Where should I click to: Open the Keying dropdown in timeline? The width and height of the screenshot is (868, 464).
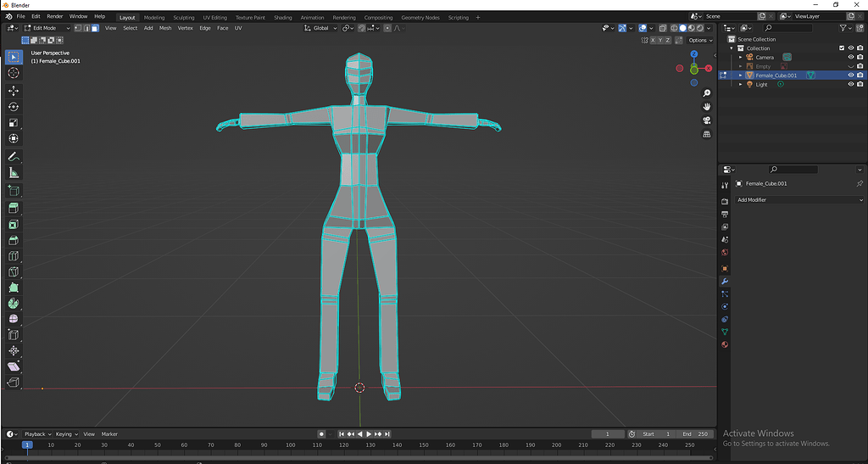click(x=66, y=434)
